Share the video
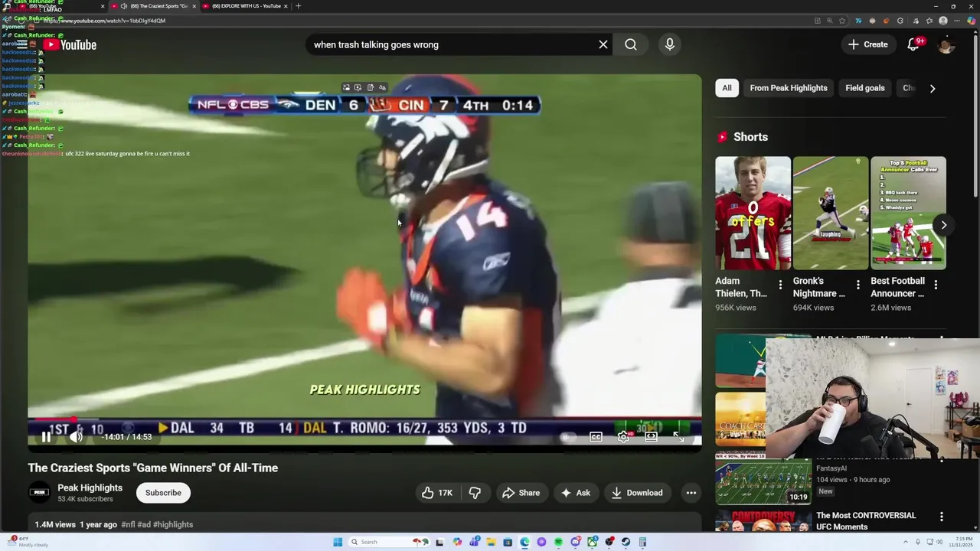 tap(521, 493)
